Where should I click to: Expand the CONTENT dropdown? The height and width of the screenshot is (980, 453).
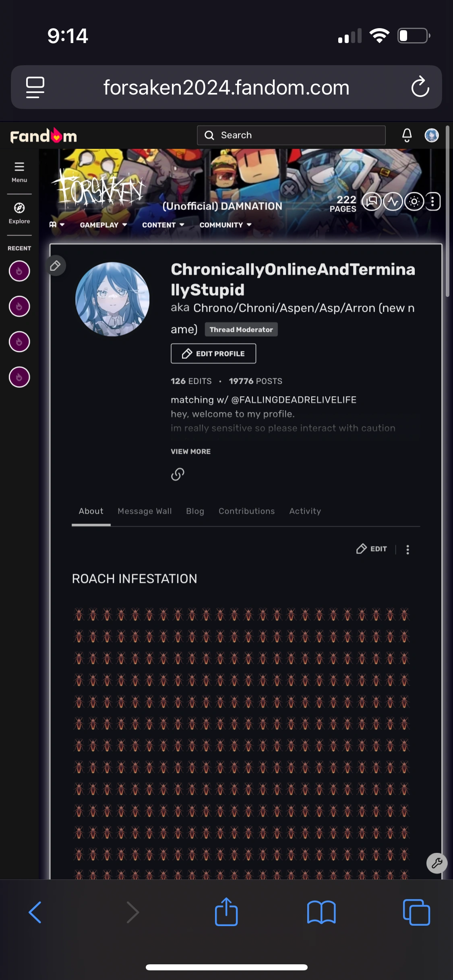163,225
